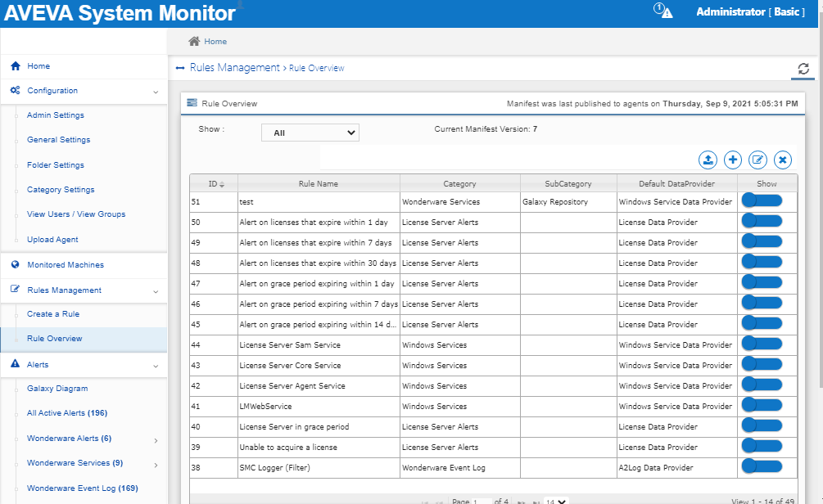Toggle Show switch for rule ID 50
823x504 pixels.
click(762, 222)
